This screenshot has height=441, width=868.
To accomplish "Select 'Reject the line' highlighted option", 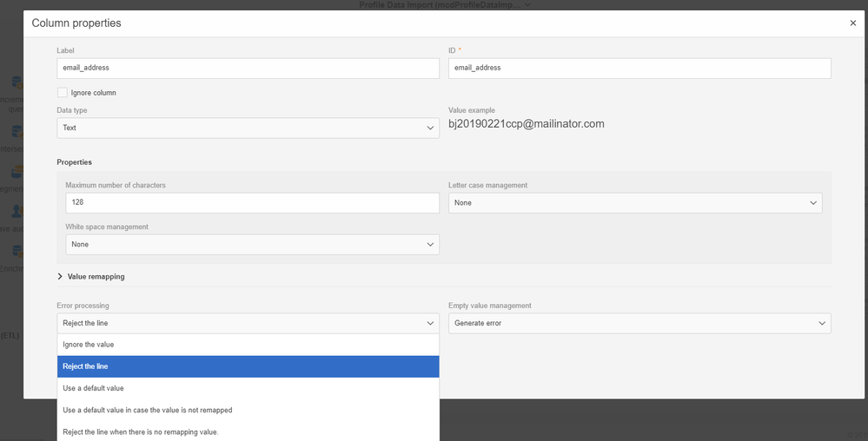I will (x=248, y=366).
